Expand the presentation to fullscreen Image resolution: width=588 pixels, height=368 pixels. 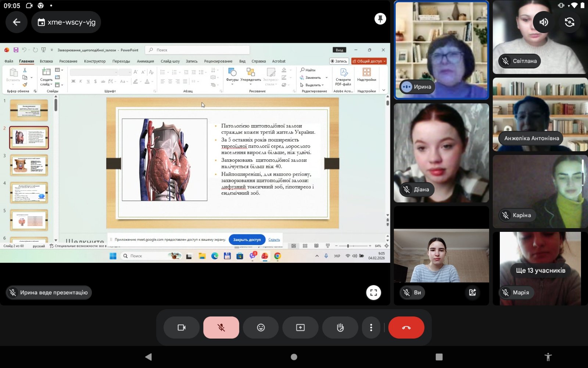click(x=373, y=293)
